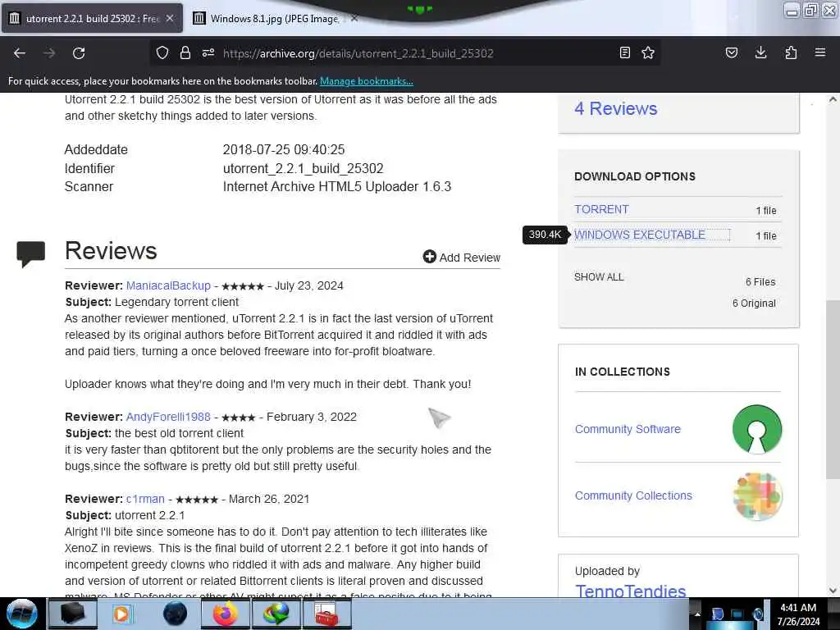This screenshot has height=630, width=840.
Task: Open site permissions icon in address bar
Action: point(208,52)
